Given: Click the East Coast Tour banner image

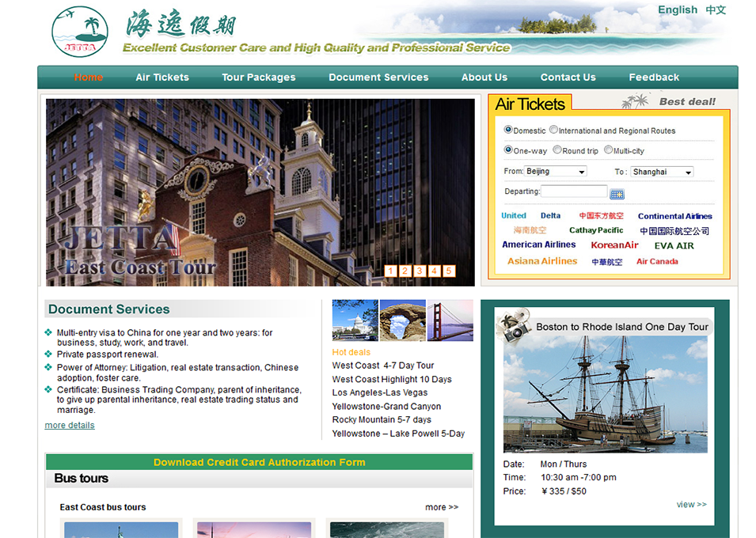Looking at the screenshot, I should pyautogui.click(x=260, y=192).
